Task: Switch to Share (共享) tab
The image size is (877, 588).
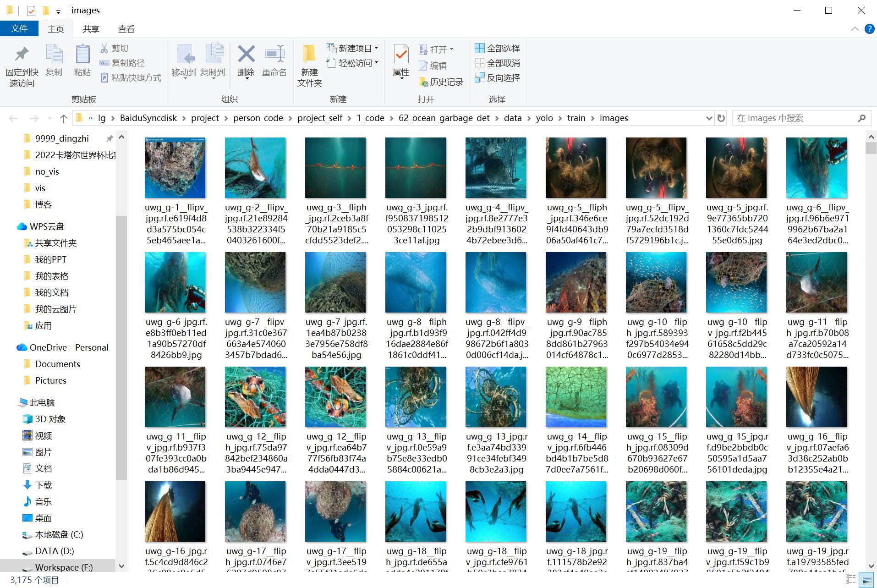Action: 91,29
